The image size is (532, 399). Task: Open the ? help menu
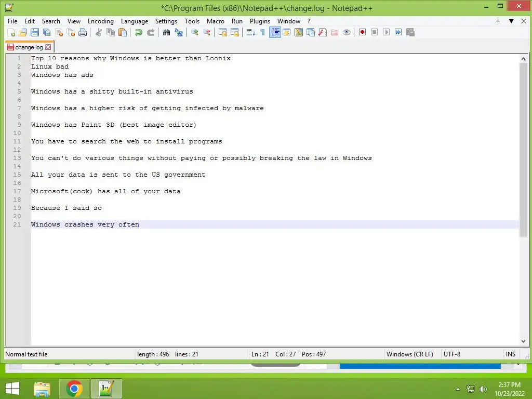click(x=309, y=21)
